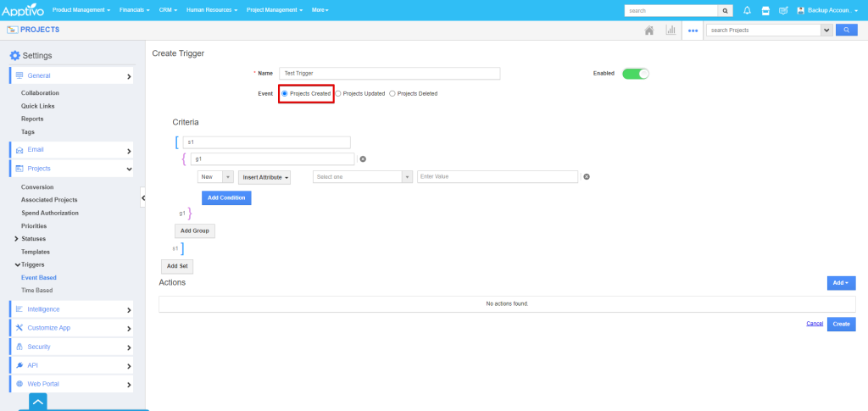Open the Insert Attribute dropdown
Viewport: 868px width, 411px height.
click(x=266, y=177)
